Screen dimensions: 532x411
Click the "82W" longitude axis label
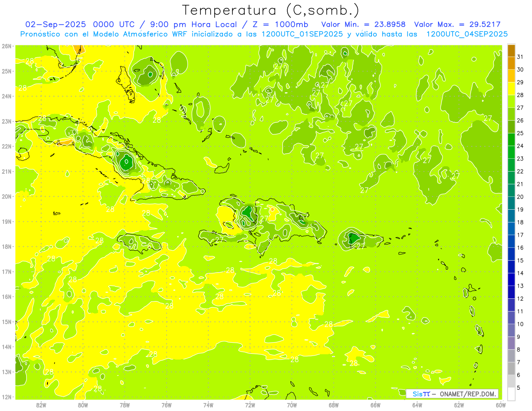(x=41, y=405)
